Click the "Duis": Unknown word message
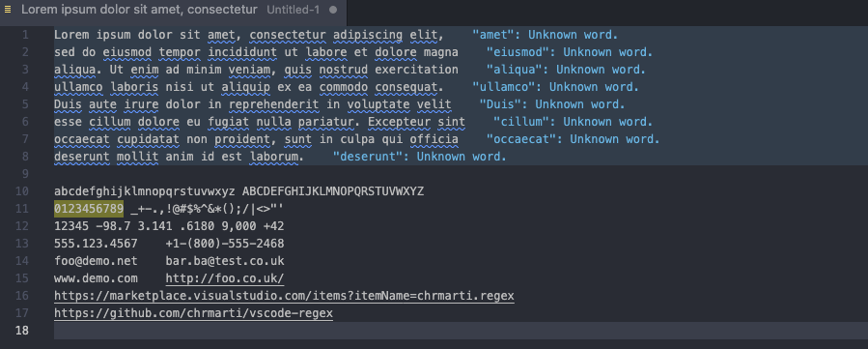868x349 pixels. (x=552, y=104)
